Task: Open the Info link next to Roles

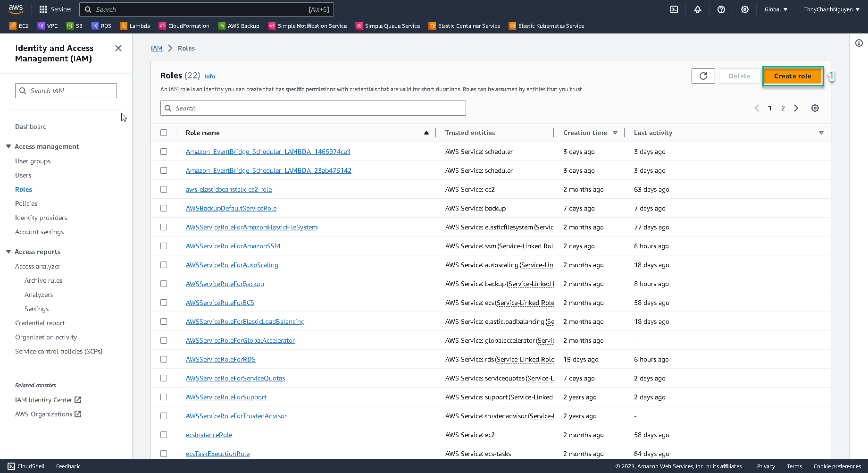Action: click(209, 76)
